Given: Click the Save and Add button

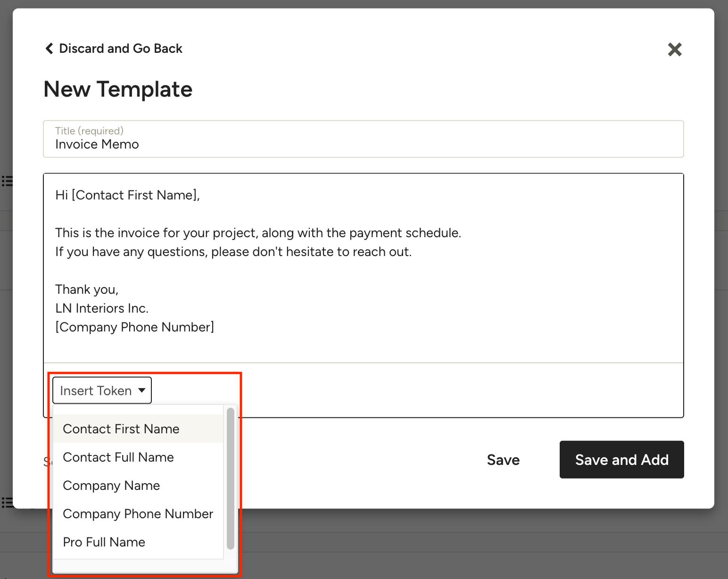Looking at the screenshot, I should click(621, 460).
